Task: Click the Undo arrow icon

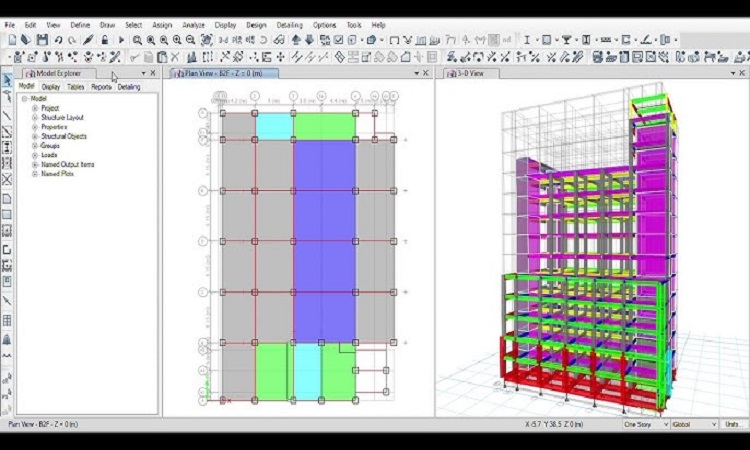Action: (x=59, y=40)
